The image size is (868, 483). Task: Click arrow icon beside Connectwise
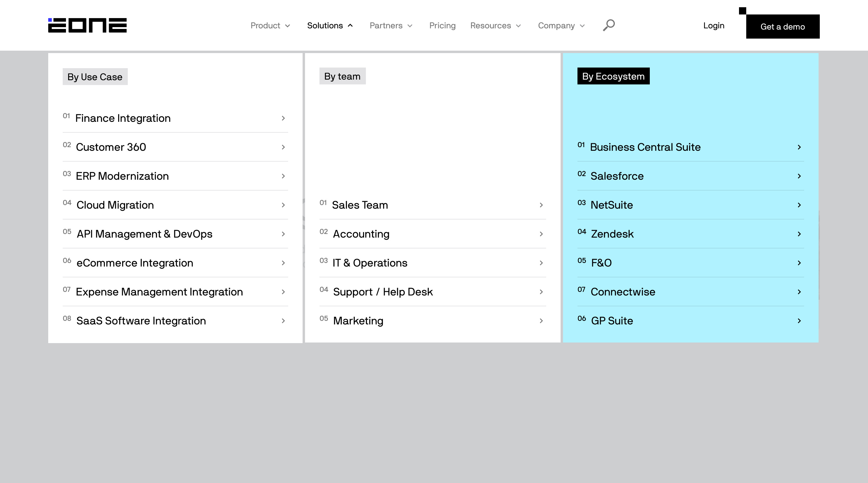click(799, 292)
